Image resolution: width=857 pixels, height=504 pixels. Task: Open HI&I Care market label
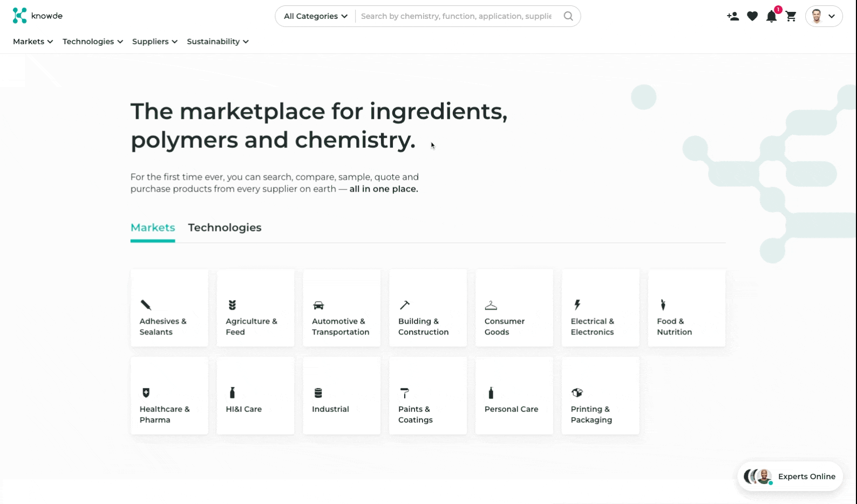(x=244, y=409)
